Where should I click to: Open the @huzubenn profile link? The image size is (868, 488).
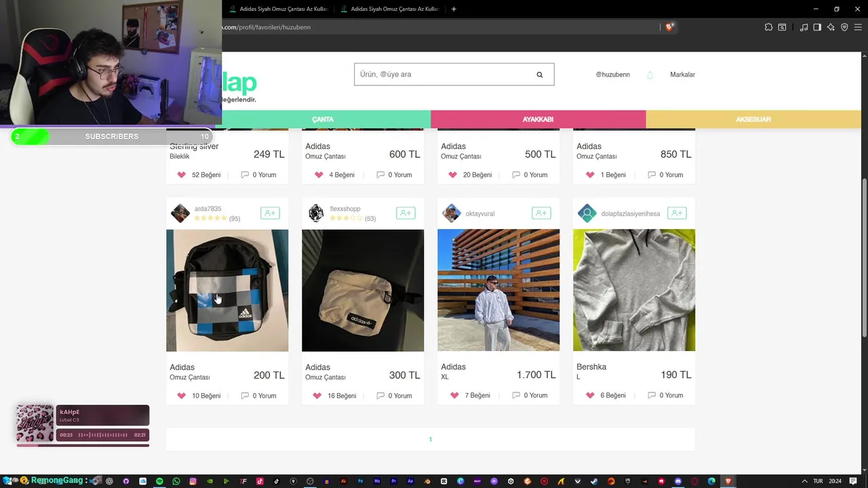pos(612,75)
